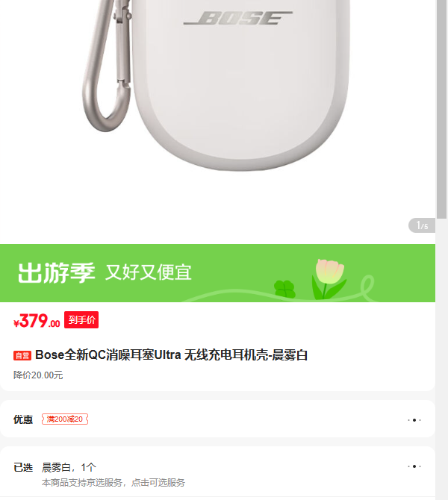Open the 优惠 row three-dot more icon

(x=414, y=420)
